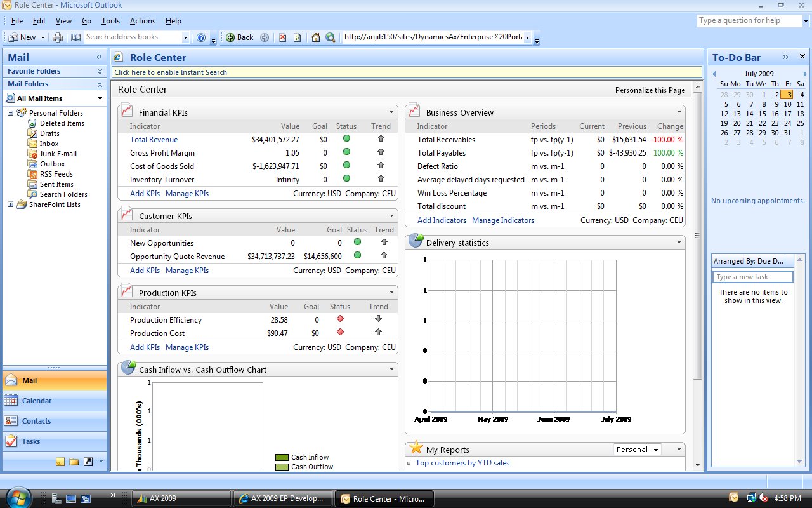Open the Address Book icon
Screen dimensions: 812x508
[x=75, y=37]
